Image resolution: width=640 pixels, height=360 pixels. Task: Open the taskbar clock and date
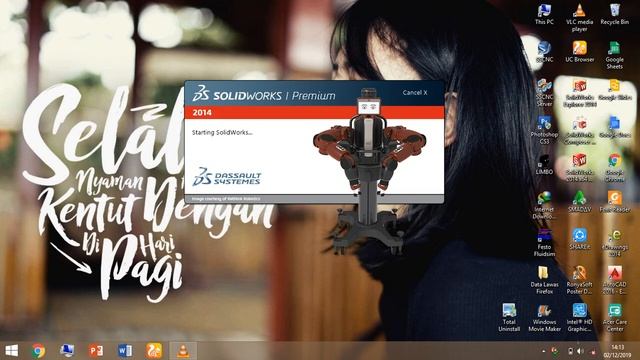tap(618, 351)
